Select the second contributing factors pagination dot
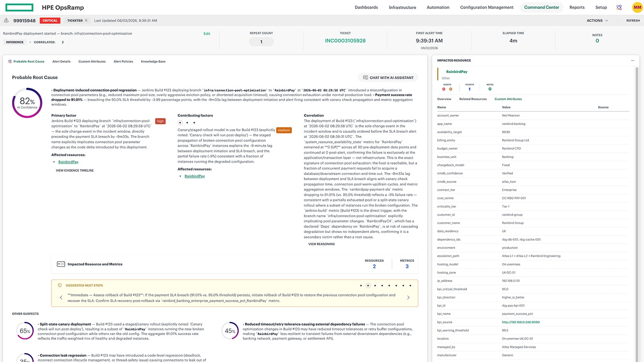This screenshot has height=362, width=644. coord(187,123)
